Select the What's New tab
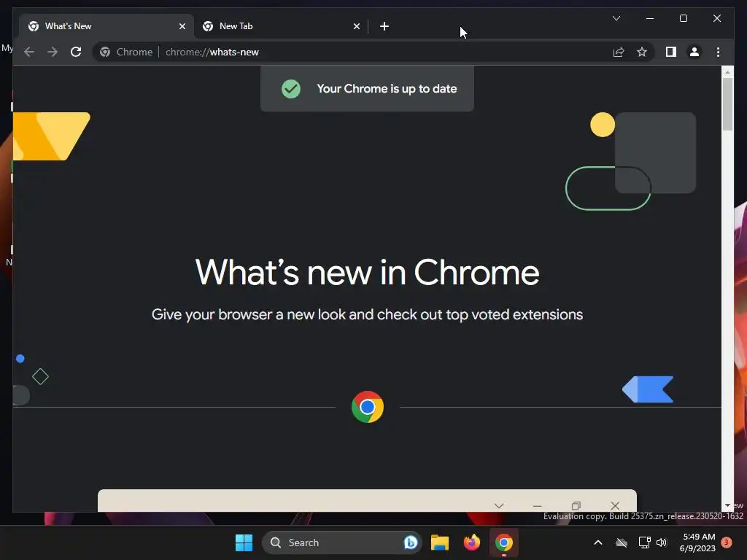Image resolution: width=747 pixels, height=560 pixels. click(107, 26)
